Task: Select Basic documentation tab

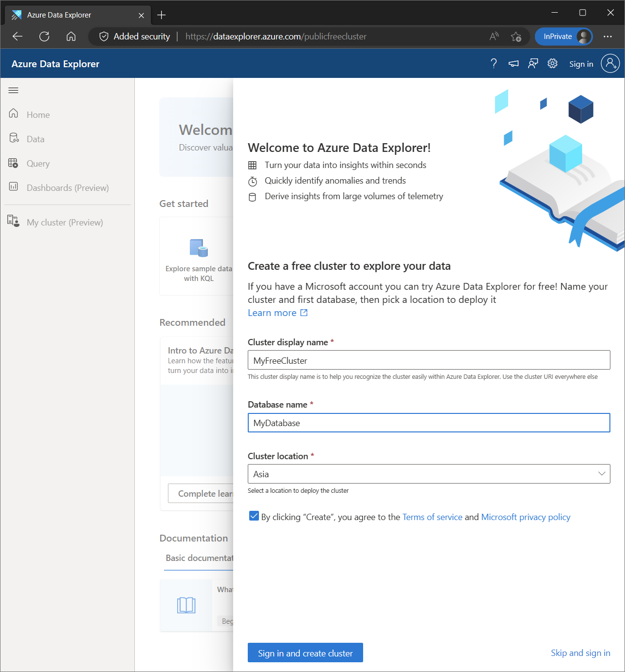Action: point(199,558)
